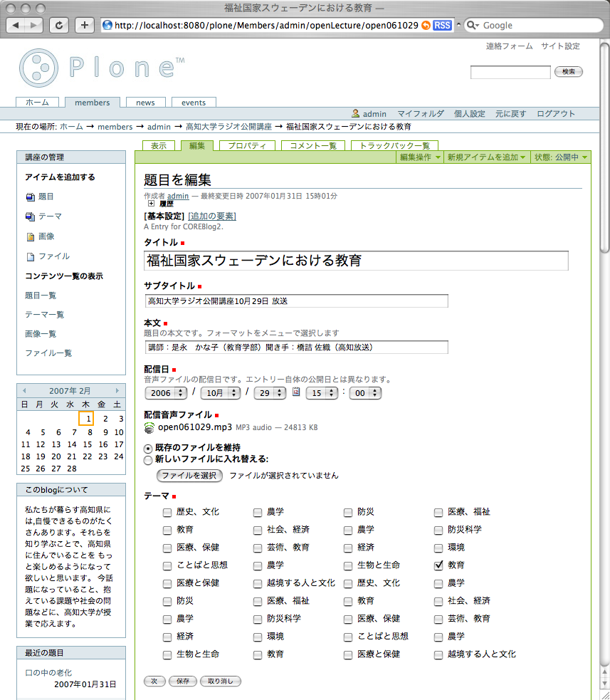Open the minute 00 dropdown

pos(365,393)
